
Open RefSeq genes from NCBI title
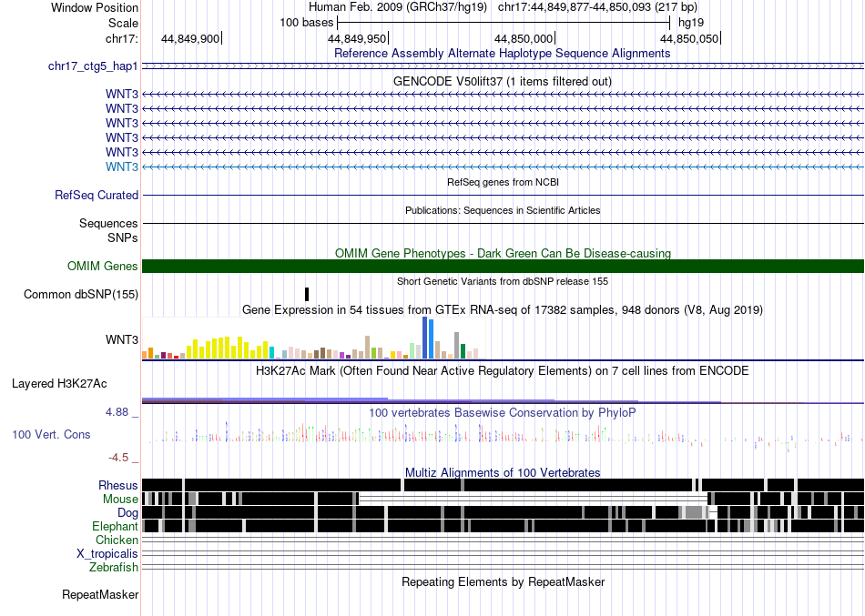click(503, 182)
